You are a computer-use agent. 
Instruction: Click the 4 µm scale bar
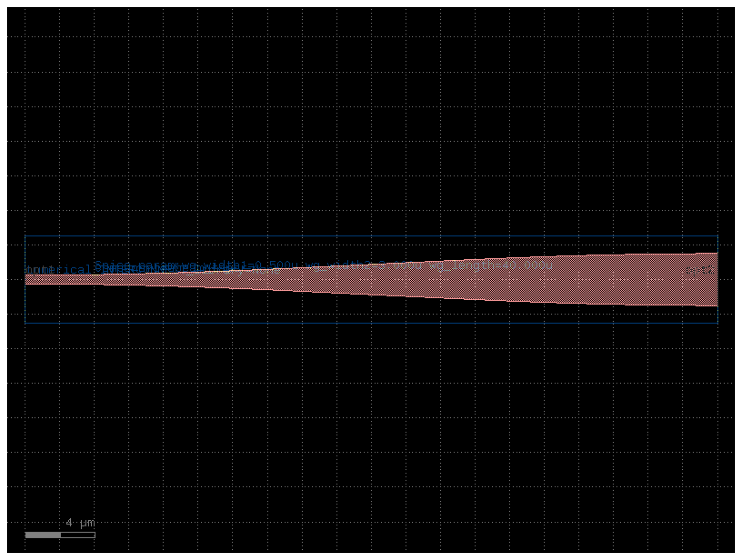click(x=60, y=535)
